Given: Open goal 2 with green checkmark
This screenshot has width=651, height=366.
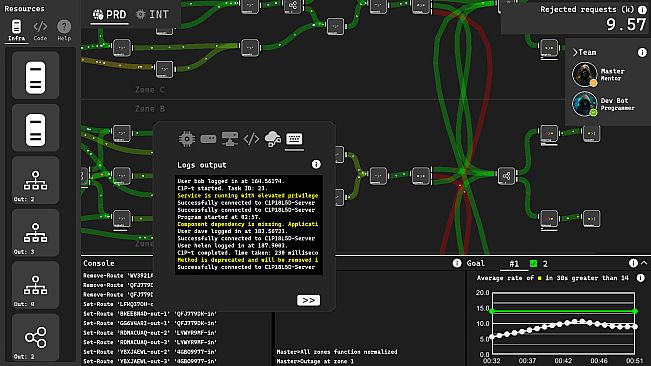Looking at the screenshot, I should point(538,264).
